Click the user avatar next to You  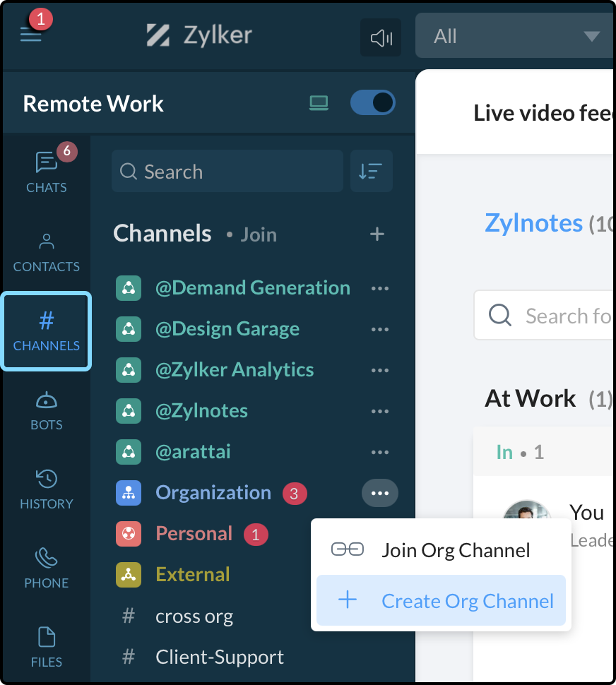click(527, 509)
